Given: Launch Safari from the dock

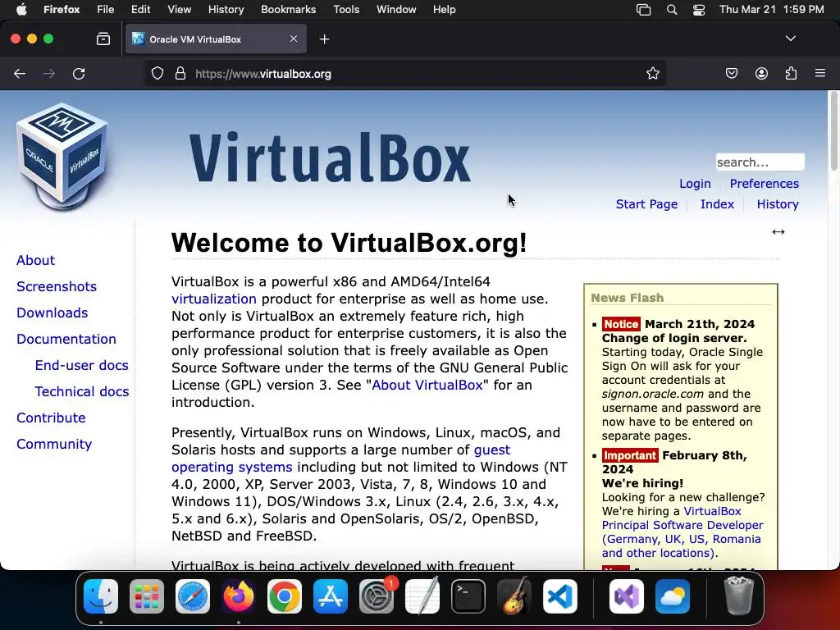Looking at the screenshot, I should [192, 596].
